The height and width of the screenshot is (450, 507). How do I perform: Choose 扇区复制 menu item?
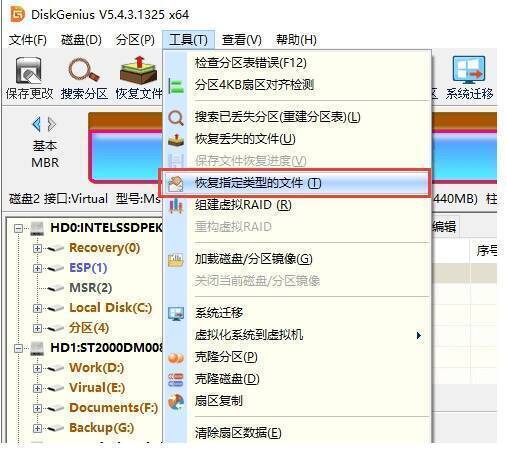pos(297,401)
